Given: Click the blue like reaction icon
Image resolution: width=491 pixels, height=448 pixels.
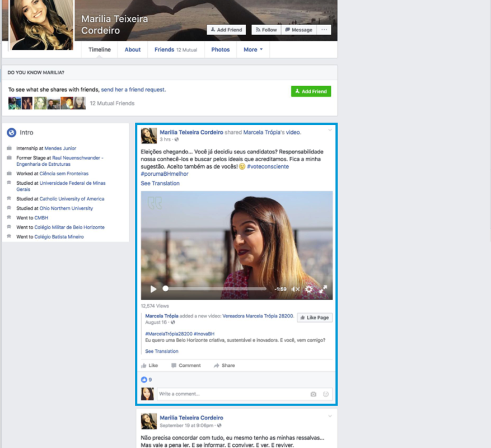Looking at the screenshot, I should pos(144,380).
